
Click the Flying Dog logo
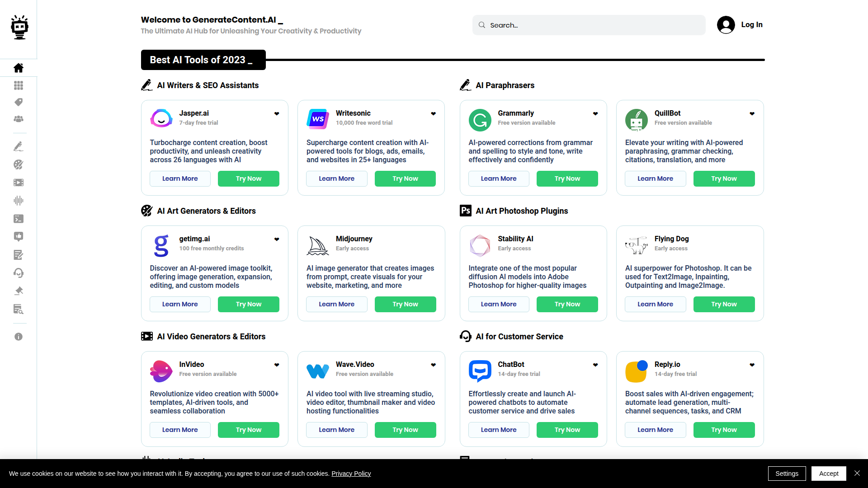tap(637, 245)
